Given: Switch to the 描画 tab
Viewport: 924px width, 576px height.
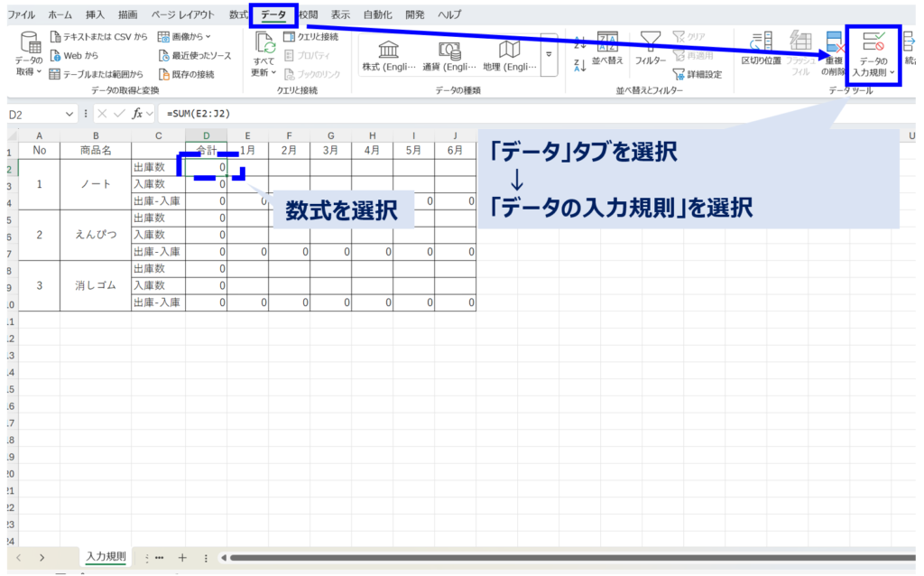Looking at the screenshot, I should coord(127,14).
